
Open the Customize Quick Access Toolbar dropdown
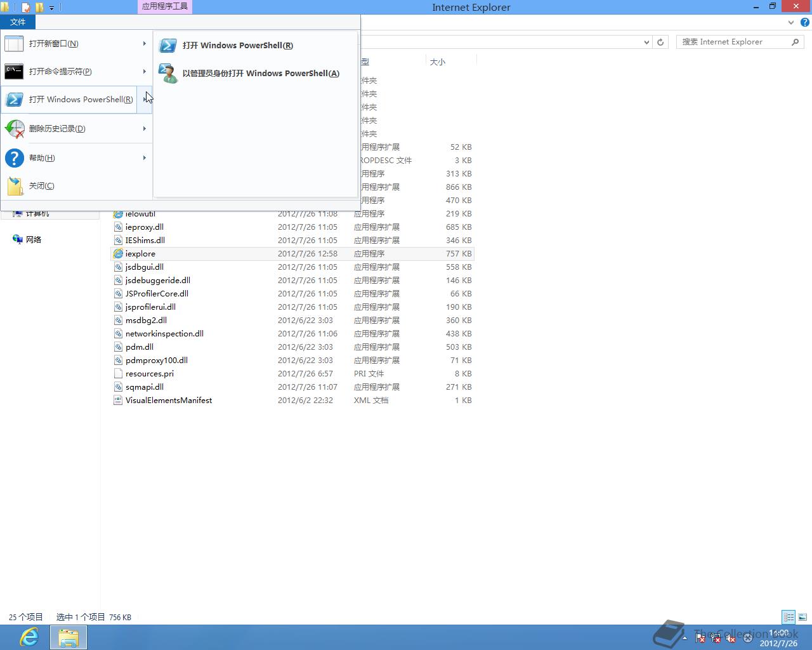(52, 8)
